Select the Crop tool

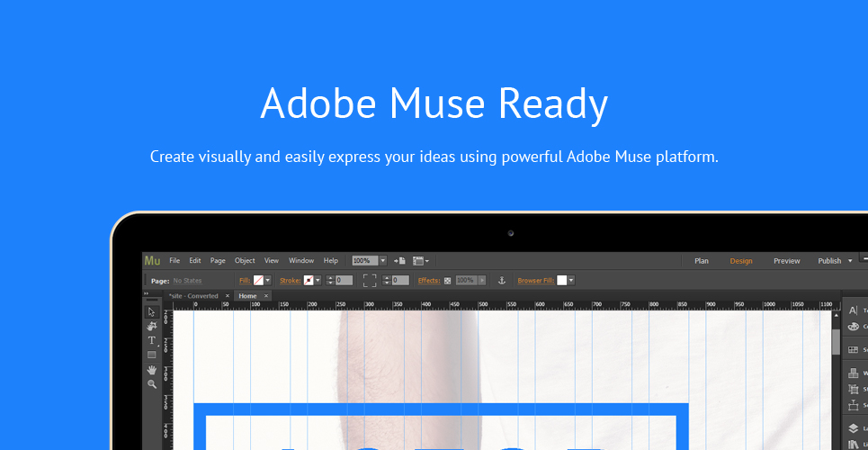point(152,326)
